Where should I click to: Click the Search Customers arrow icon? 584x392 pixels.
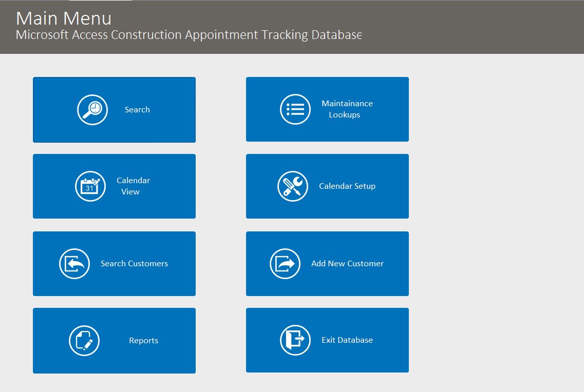(74, 264)
